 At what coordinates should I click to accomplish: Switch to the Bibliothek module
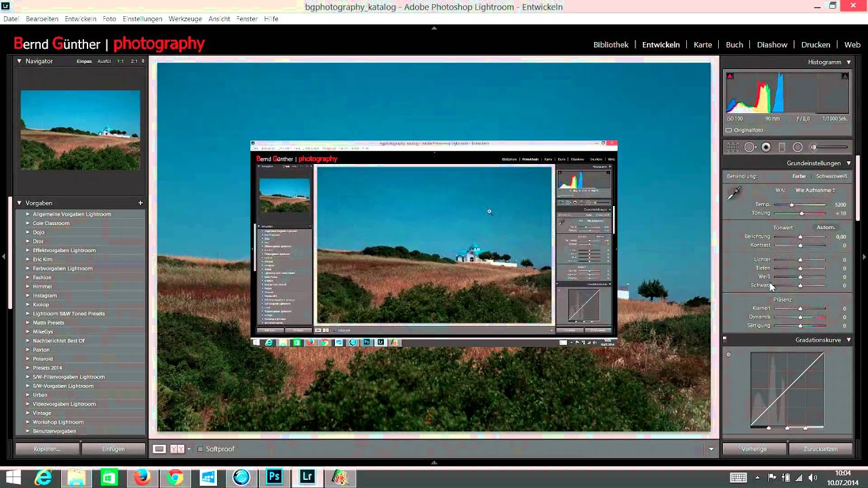(611, 45)
